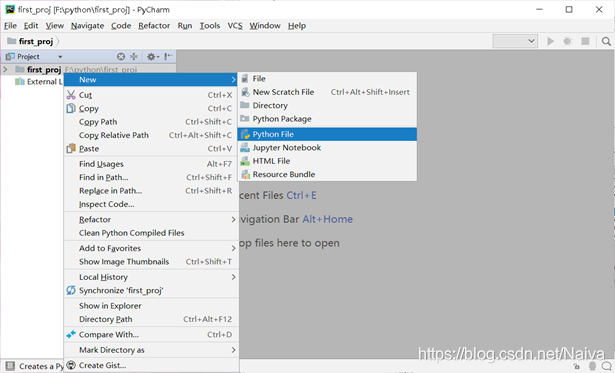615x373 pixels.
Task: Click the Create Gist GitHub icon
Action: 71,365
